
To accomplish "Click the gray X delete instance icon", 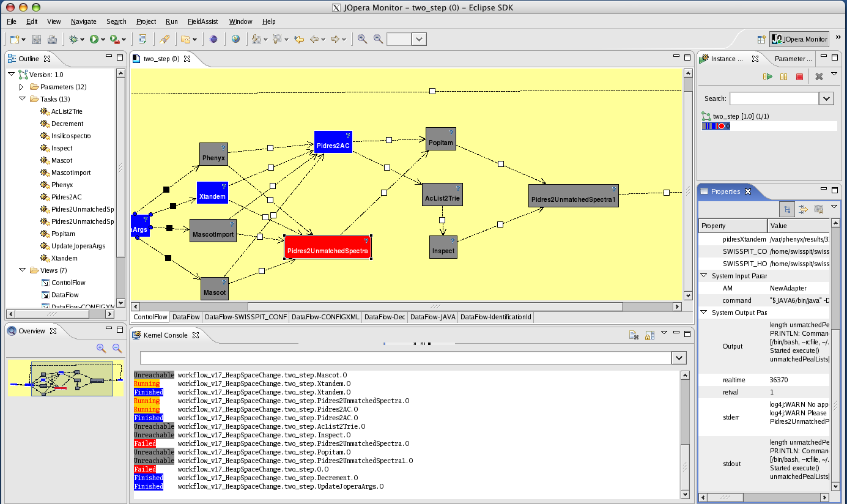I will pos(819,76).
